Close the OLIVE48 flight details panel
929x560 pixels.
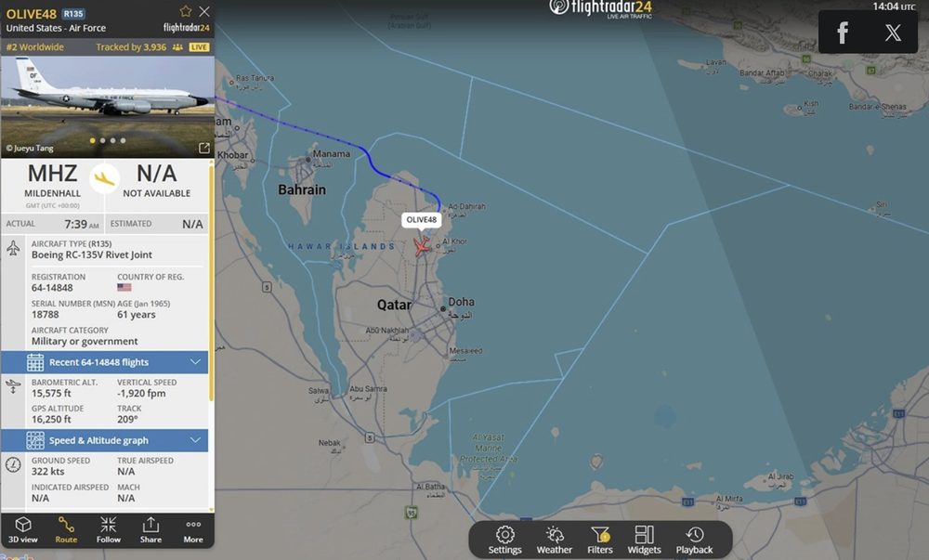pos(204,11)
